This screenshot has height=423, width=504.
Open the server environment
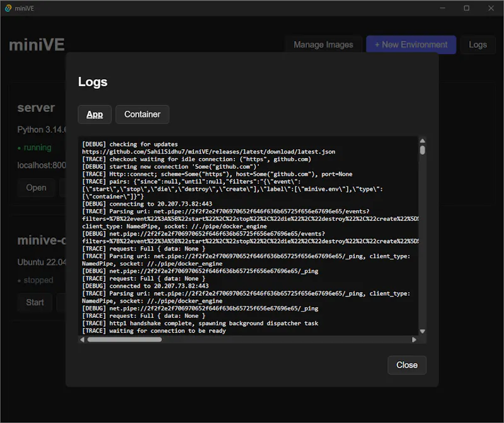[x=36, y=188]
